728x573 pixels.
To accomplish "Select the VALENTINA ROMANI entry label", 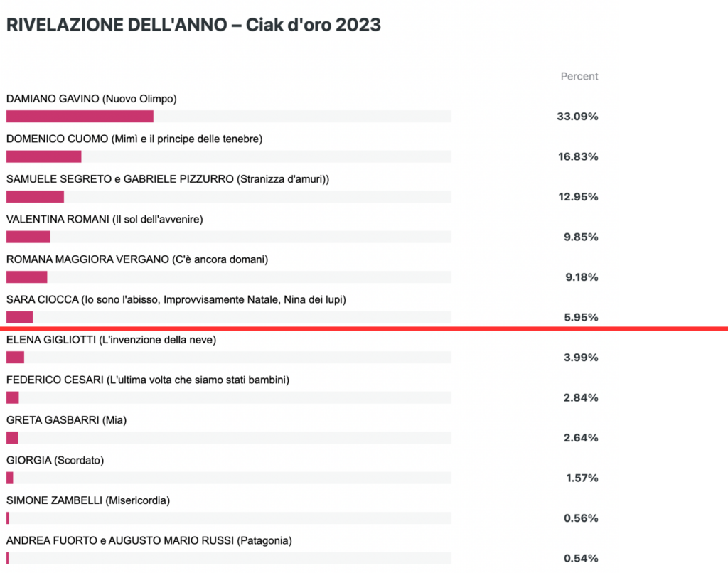I will (x=105, y=219).
